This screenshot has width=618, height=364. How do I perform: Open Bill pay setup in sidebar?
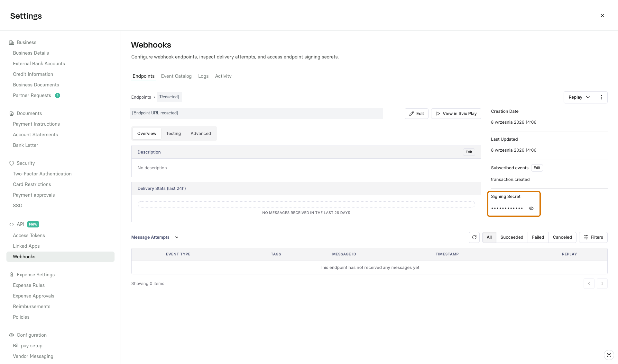(x=28, y=346)
